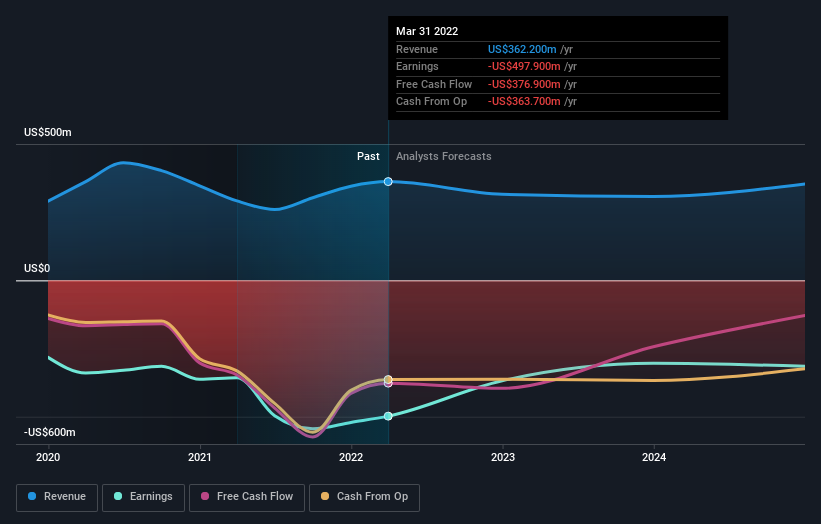Click the Mar 31 2022 tooltip date
The width and height of the screenshot is (821, 524).
(427, 31)
